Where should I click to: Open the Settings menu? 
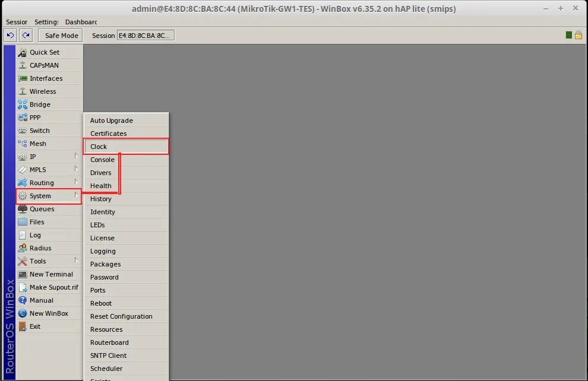[x=46, y=22]
